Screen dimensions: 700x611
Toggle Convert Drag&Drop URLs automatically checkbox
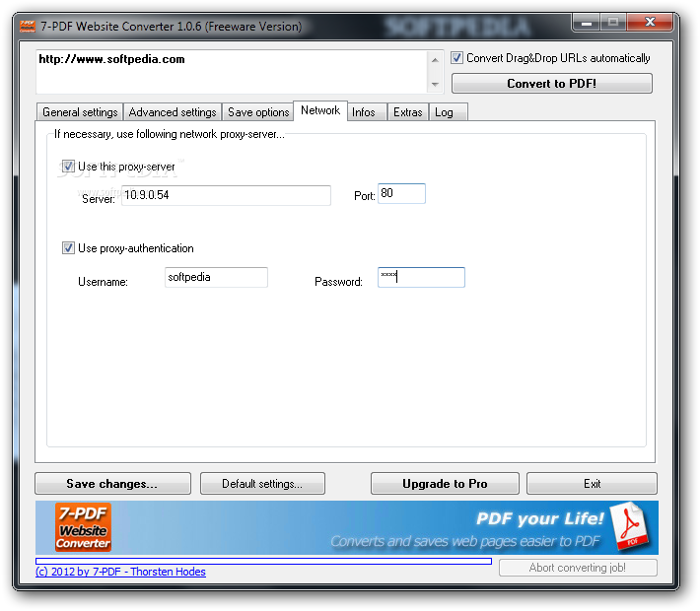pyautogui.click(x=456, y=58)
